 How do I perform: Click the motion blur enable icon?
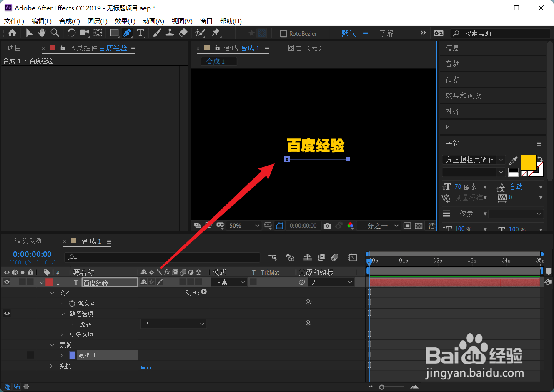point(335,257)
